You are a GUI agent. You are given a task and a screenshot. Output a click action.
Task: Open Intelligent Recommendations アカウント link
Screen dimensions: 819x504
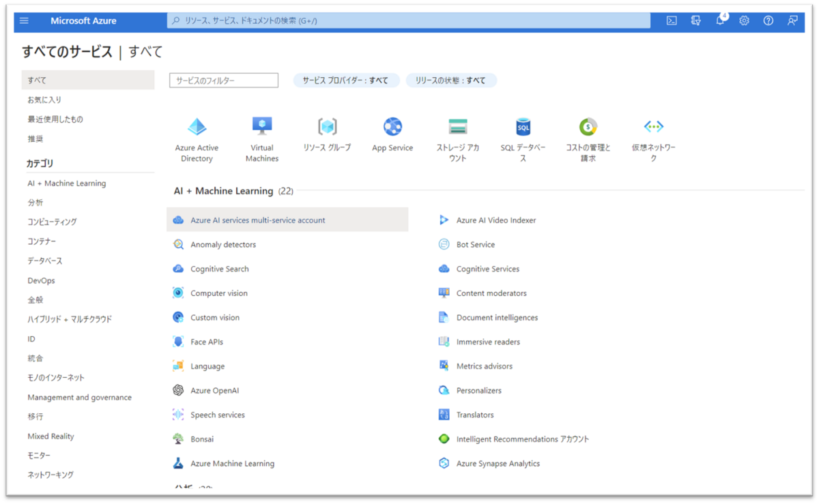(523, 439)
